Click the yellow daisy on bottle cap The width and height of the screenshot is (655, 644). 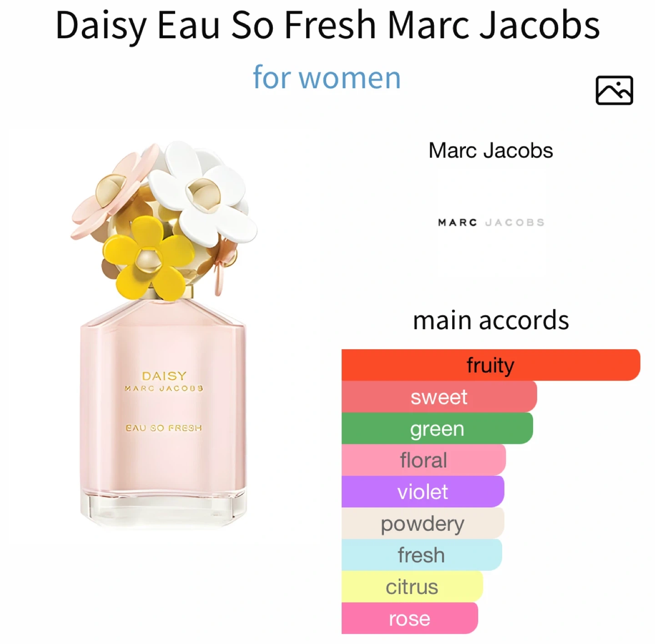click(149, 258)
